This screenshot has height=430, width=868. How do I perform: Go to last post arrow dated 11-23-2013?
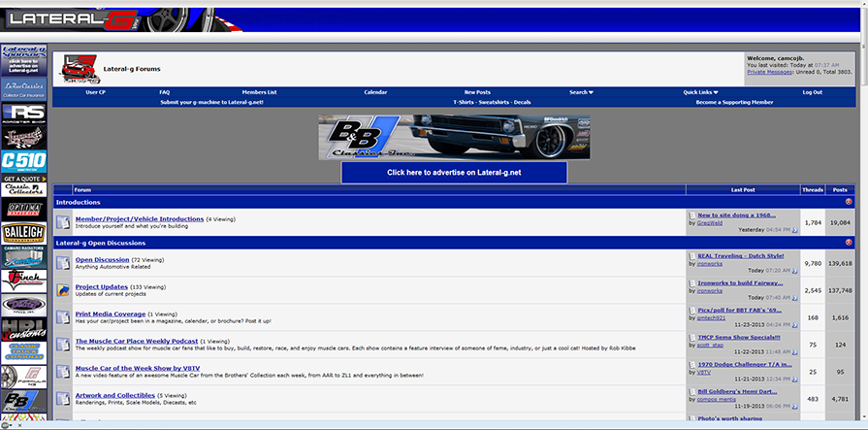pos(795,325)
